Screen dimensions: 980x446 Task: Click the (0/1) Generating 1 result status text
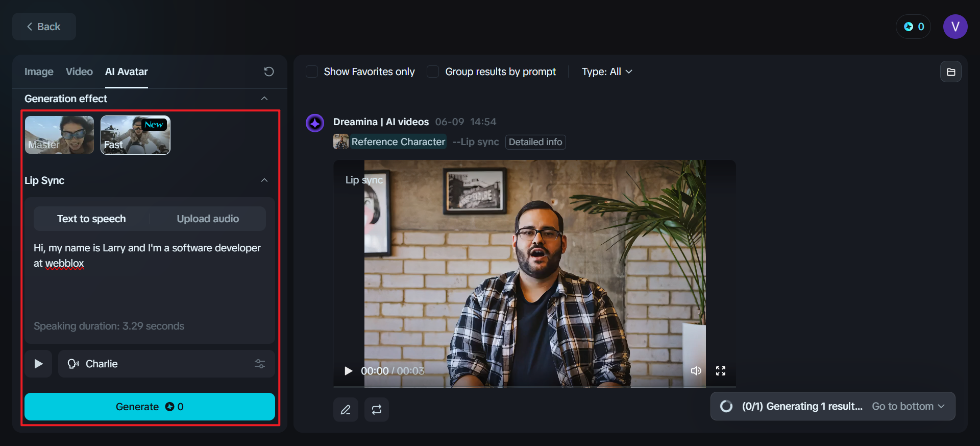tap(802, 406)
